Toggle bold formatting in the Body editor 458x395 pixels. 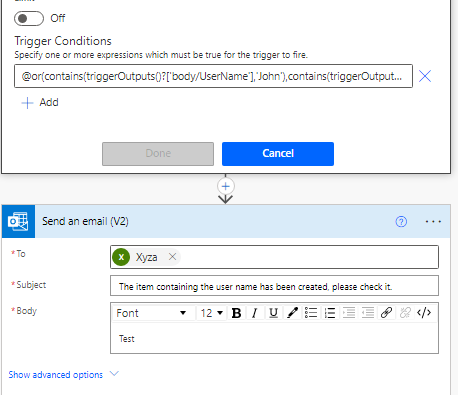point(236,313)
